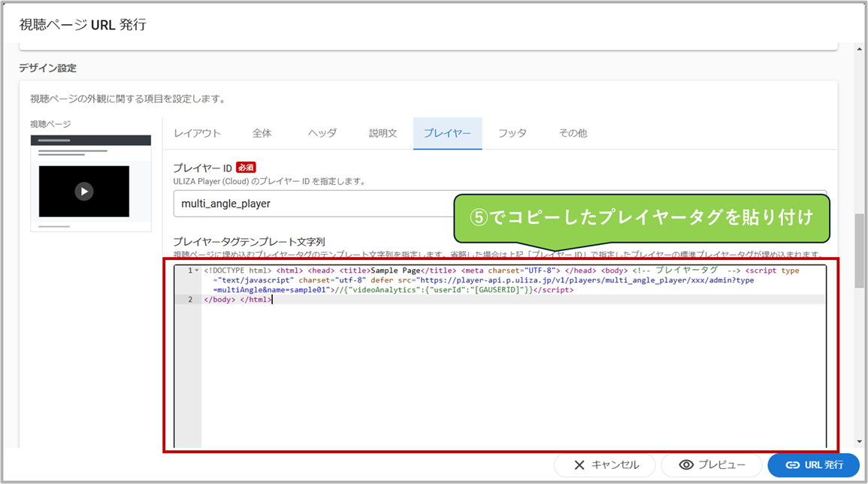Click the 視聴ページ URL 発行 dialog title
The height and width of the screenshot is (484, 868).
point(83,25)
